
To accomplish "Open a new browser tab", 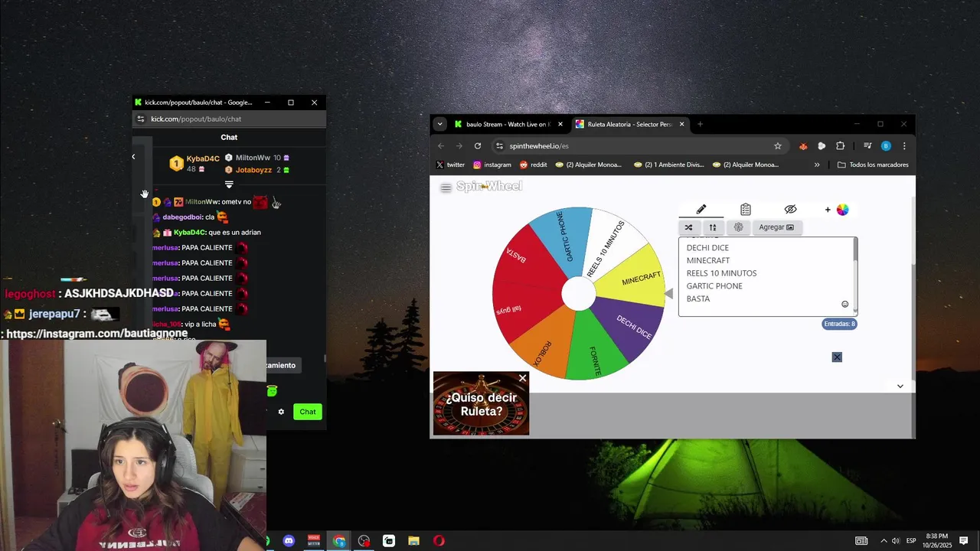I will 700,124.
